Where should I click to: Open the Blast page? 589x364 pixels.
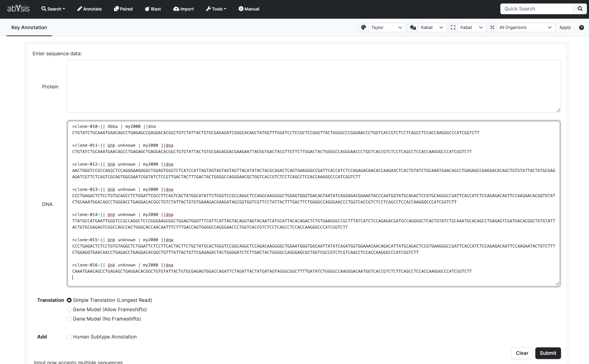click(153, 9)
